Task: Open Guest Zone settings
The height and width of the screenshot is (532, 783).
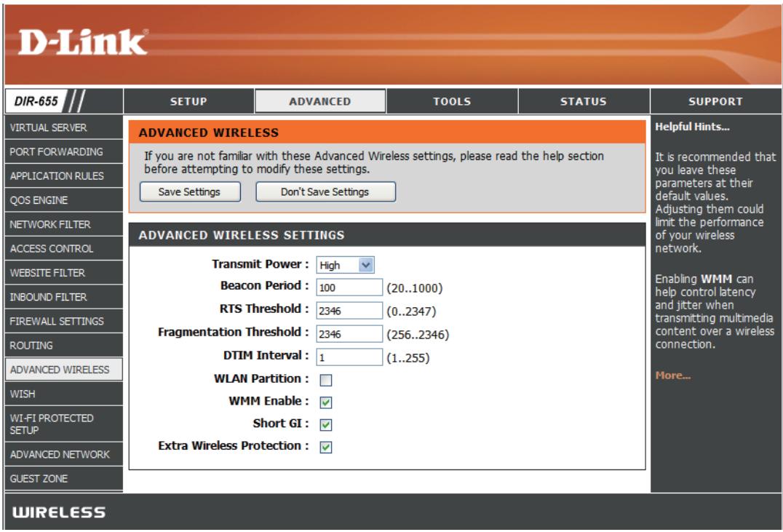Action: click(63, 479)
